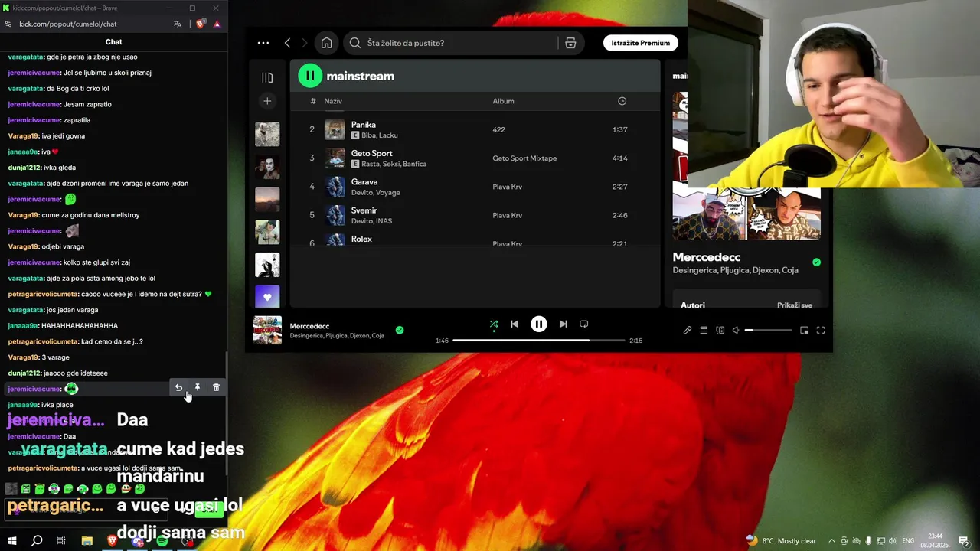Open album Geto Sport Mixtape link

coord(524,158)
